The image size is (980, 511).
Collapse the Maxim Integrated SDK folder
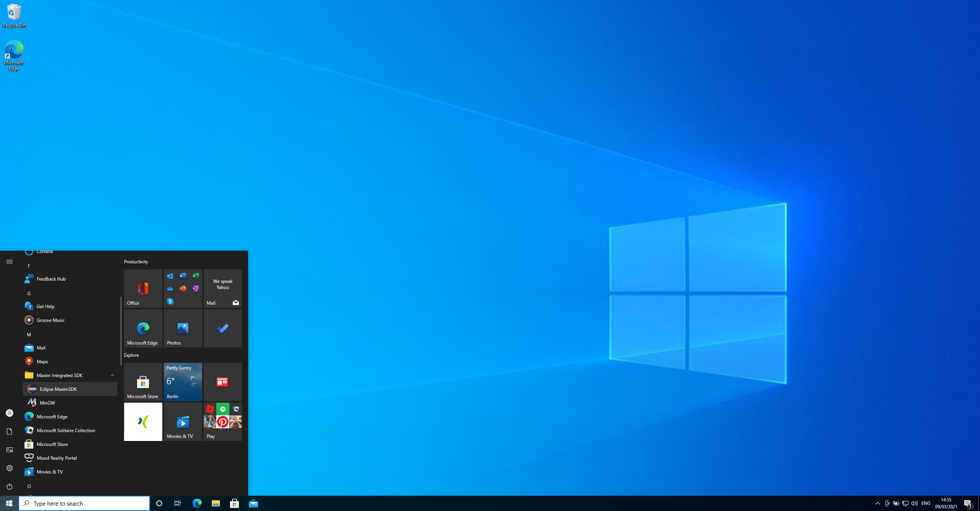coord(113,375)
